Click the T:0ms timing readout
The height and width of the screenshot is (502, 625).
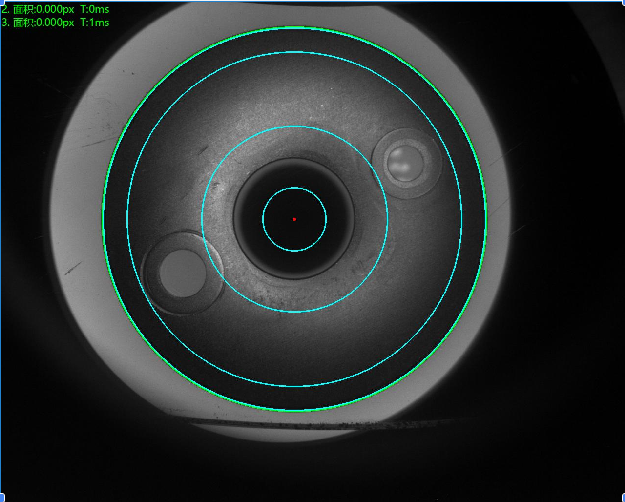tap(96, 9)
